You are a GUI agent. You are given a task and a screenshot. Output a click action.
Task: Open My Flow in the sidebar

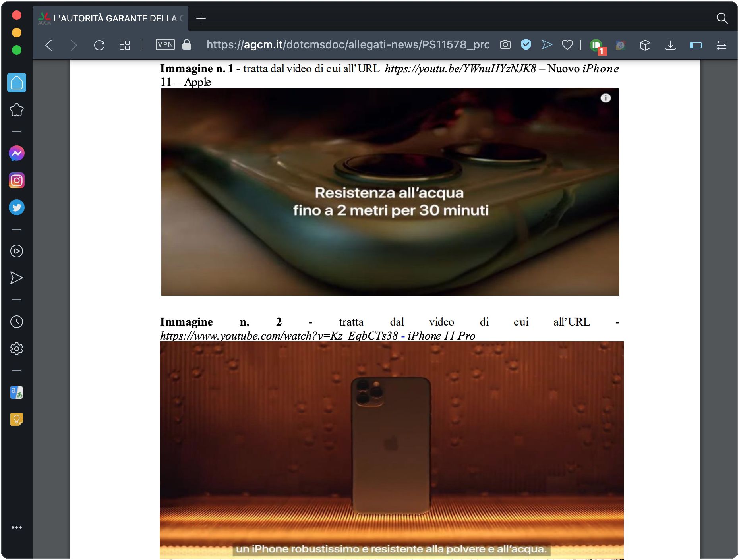[x=17, y=278]
